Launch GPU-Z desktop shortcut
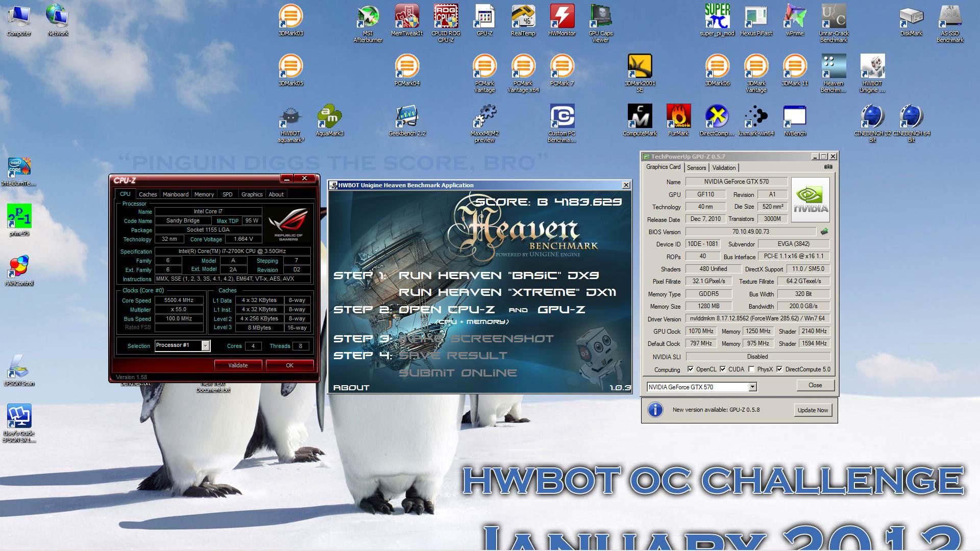 pos(484,19)
